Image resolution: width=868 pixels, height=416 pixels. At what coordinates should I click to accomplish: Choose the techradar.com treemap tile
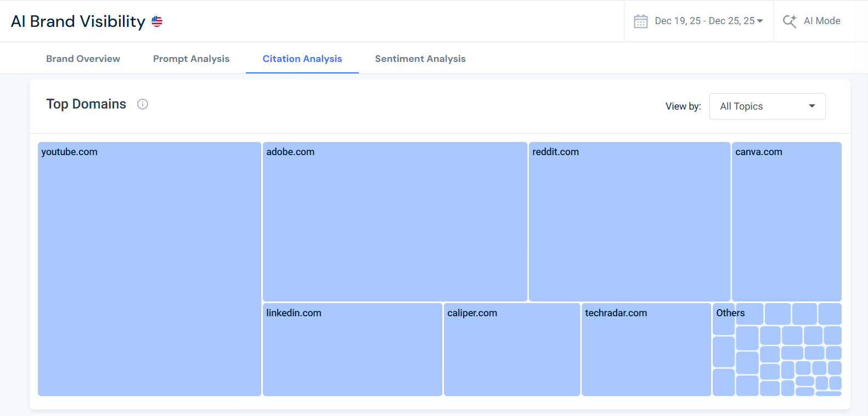[x=646, y=350]
